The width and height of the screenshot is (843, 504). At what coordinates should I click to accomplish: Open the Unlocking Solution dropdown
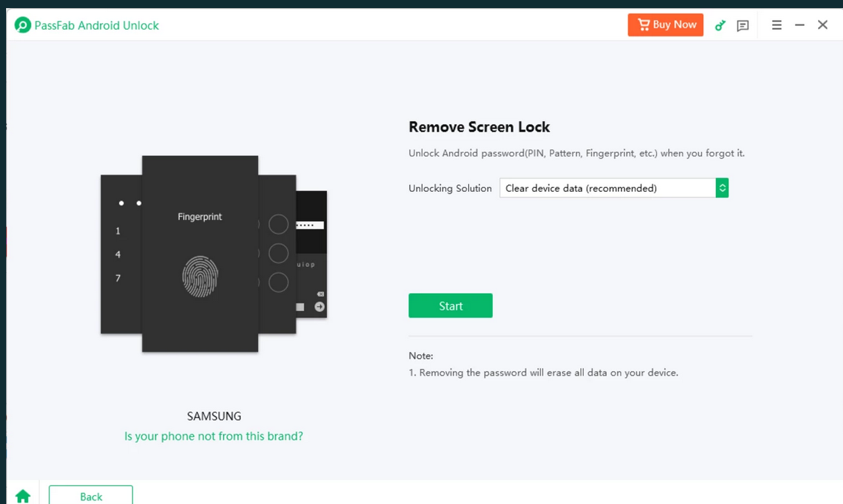(x=614, y=188)
